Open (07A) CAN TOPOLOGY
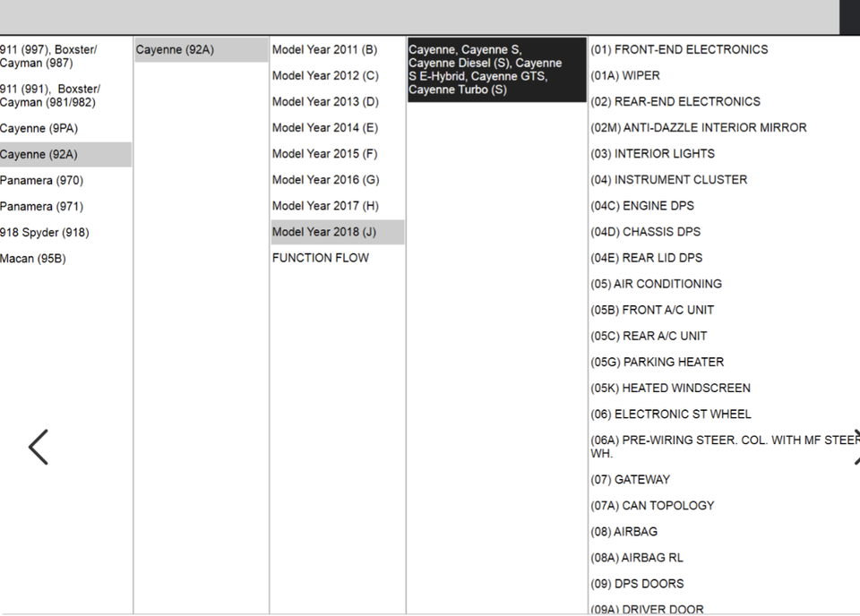 pos(652,506)
